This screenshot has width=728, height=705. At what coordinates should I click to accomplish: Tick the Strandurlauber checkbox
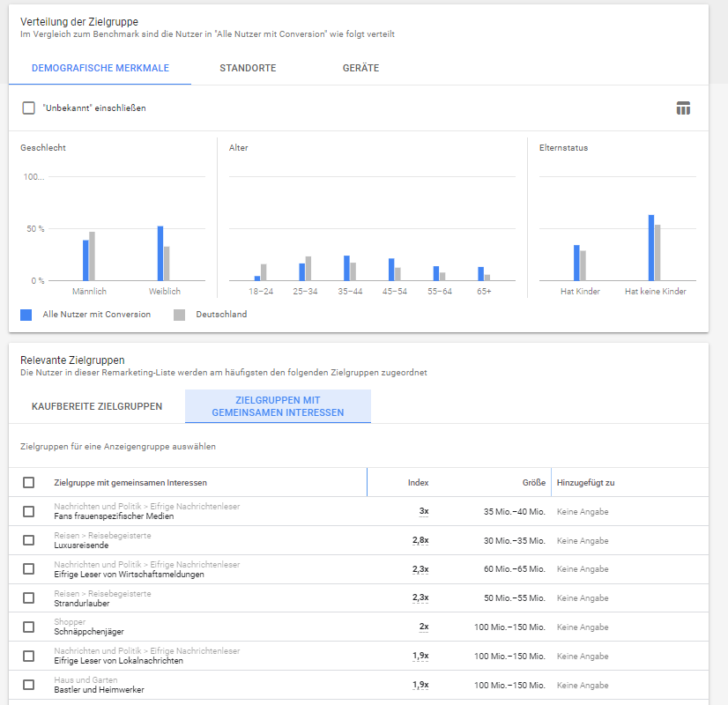coord(29,597)
